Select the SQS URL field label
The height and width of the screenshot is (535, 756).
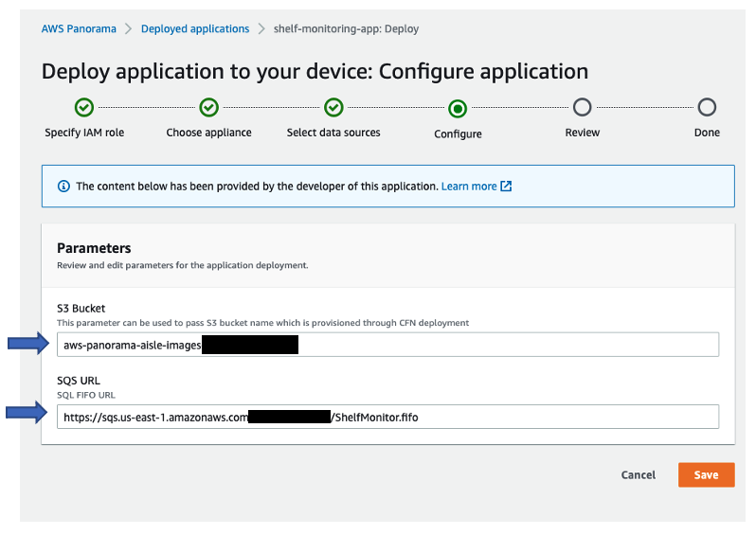click(79, 381)
